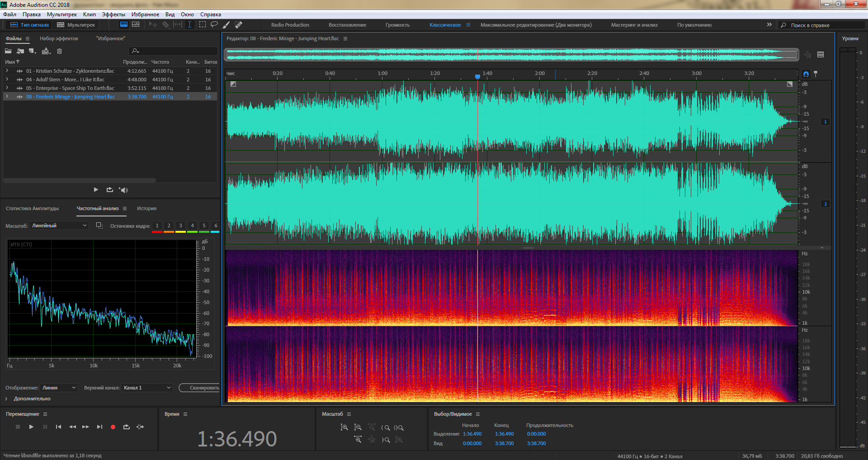Select the Spot Healing Brush tool
868x460 pixels.
coord(239,25)
